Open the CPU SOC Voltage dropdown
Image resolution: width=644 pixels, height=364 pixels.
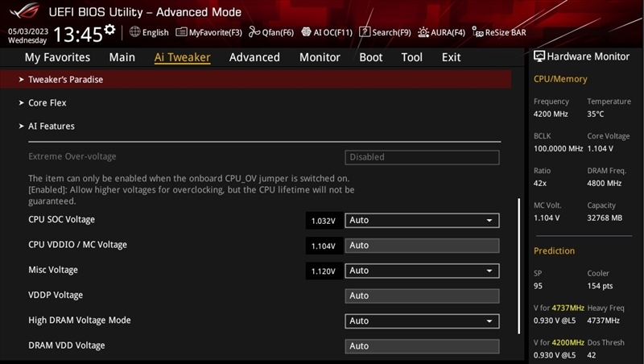(x=422, y=220)
